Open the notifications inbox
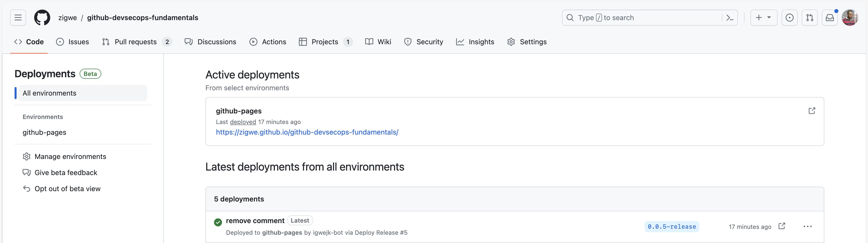The image size is (868, 243). [x=830, y=18]
